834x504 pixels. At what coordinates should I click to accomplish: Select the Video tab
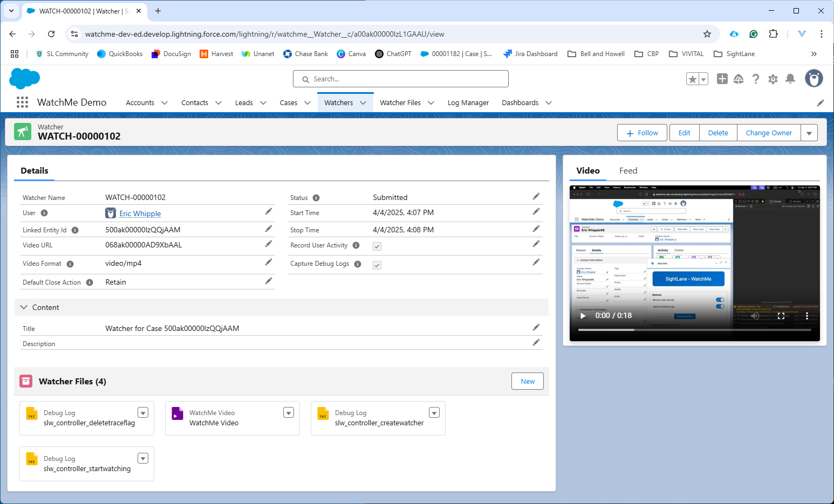pos(588,171)
